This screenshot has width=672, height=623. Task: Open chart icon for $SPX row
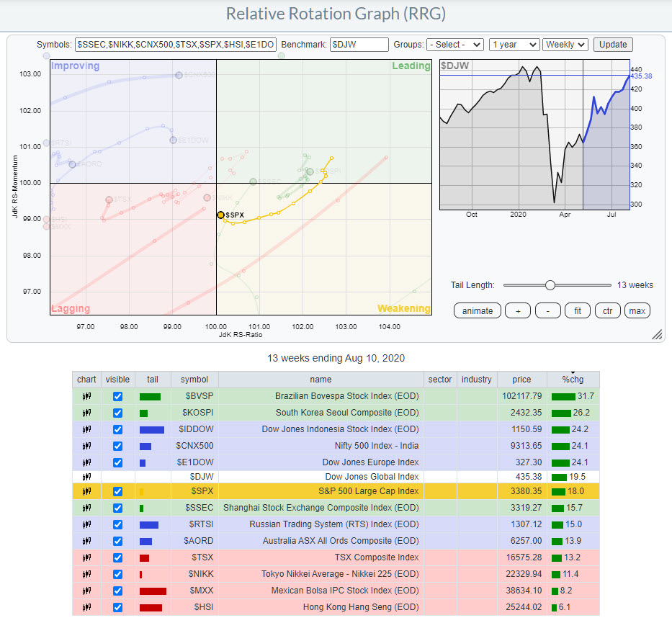86,491
